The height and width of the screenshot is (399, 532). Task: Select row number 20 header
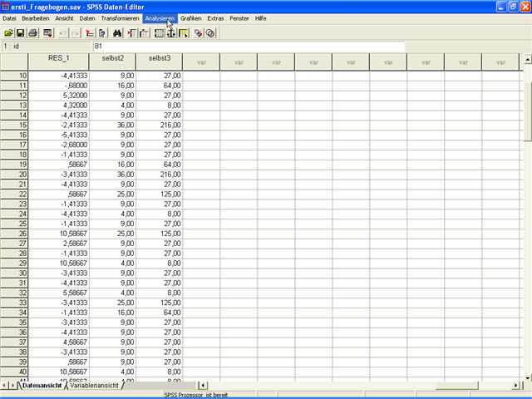(14, 175)
